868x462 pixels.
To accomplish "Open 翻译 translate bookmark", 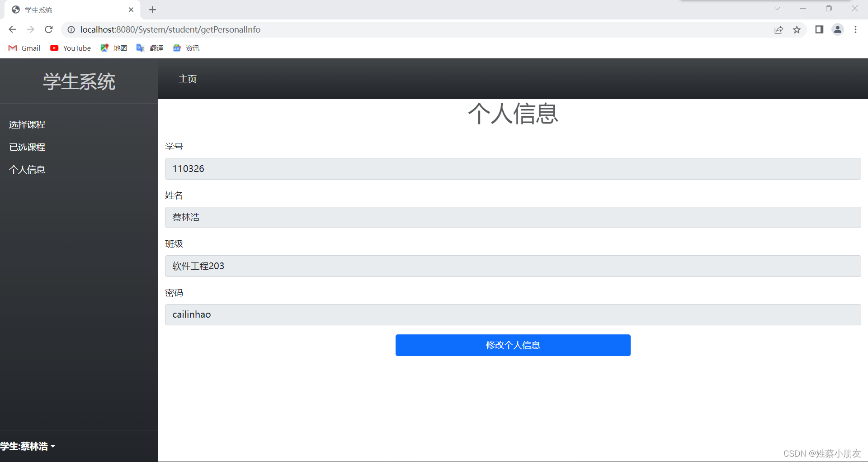I will pyautogui.click(x=150, y=48).
